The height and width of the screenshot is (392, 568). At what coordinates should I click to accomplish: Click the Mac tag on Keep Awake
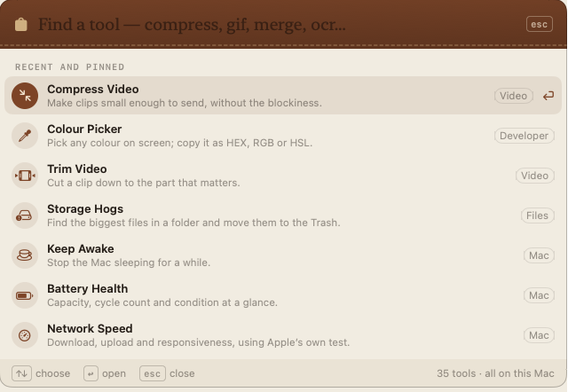(539, 255)
